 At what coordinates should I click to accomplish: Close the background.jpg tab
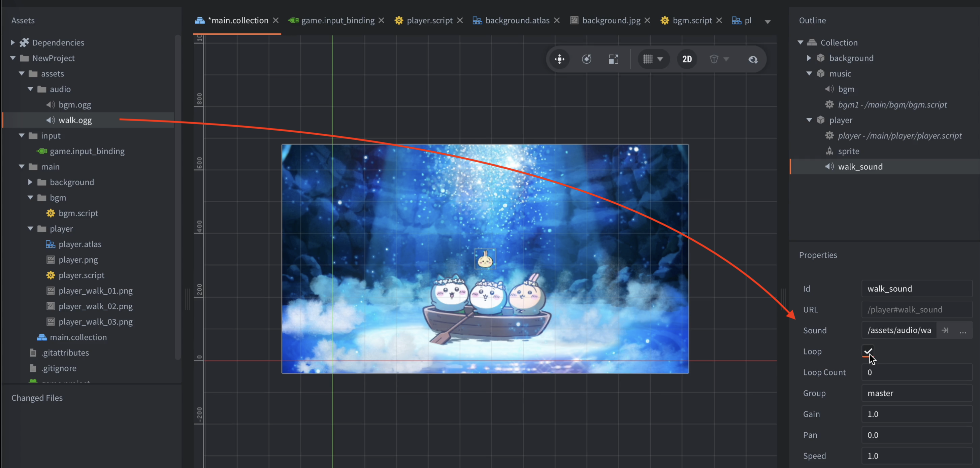pyautogui.click(x=647, y=20)
